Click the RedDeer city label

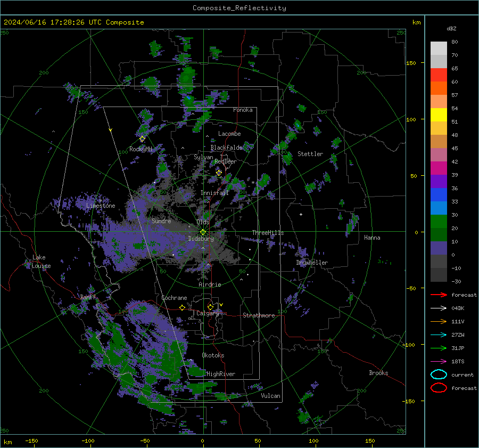[226, 161]
